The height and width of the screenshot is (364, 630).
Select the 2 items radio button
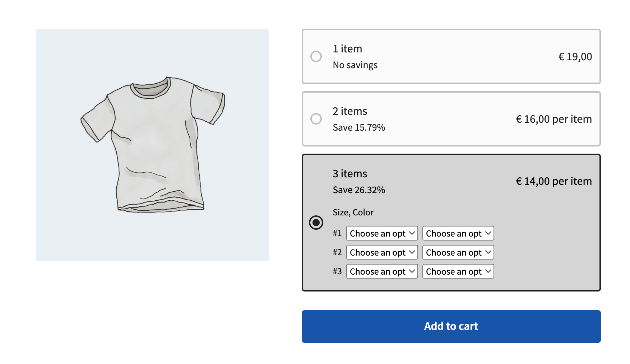[x=316, y=119]
